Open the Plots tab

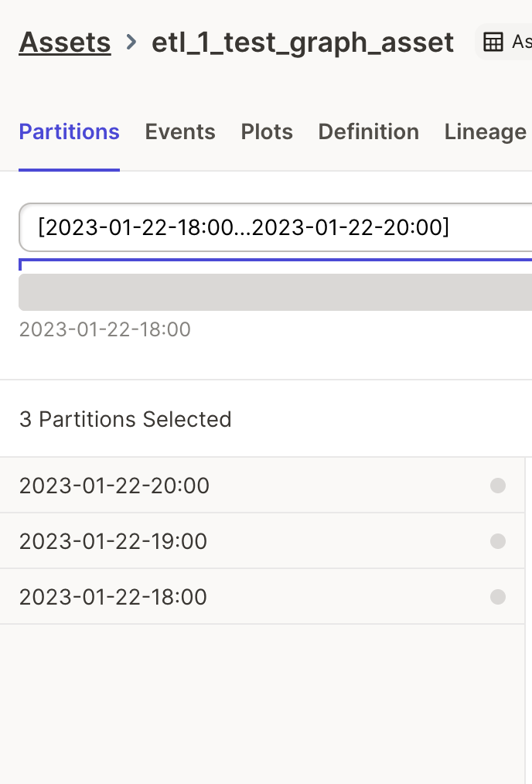266,131
